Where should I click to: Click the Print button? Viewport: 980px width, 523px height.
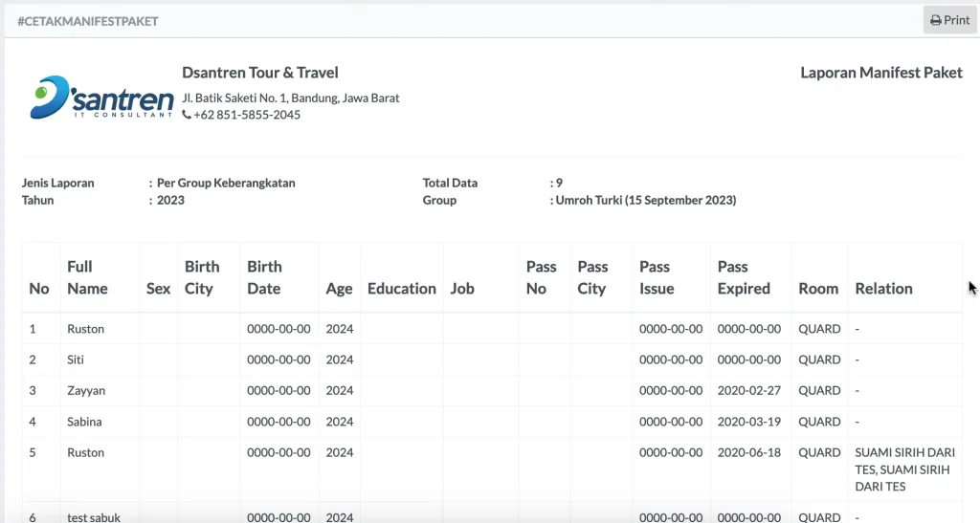(949, 20)
